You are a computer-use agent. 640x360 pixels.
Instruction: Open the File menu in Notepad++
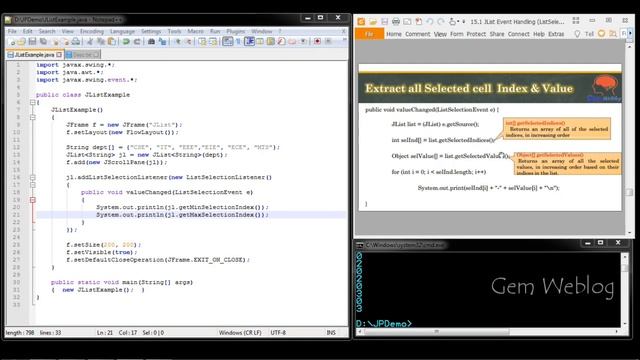12,31
